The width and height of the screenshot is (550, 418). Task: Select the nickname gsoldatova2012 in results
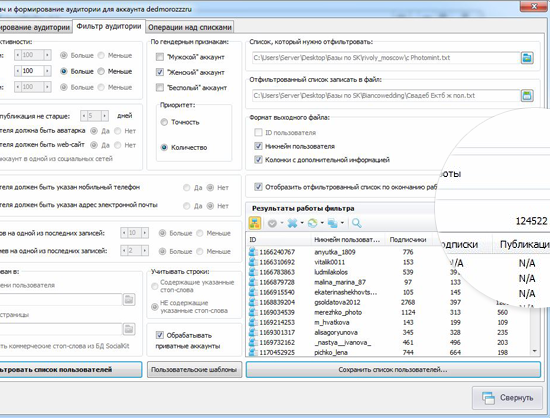(337, 302)
